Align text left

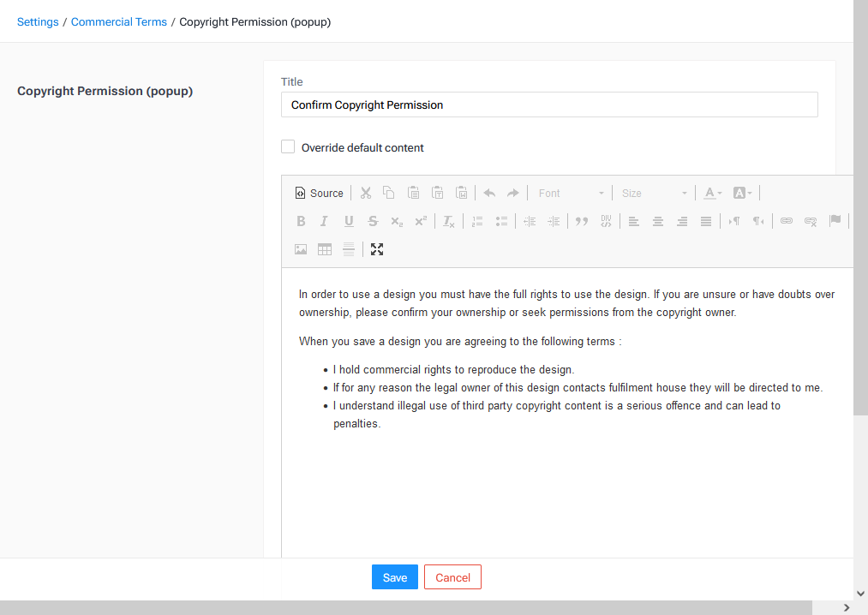coord(634,222)
